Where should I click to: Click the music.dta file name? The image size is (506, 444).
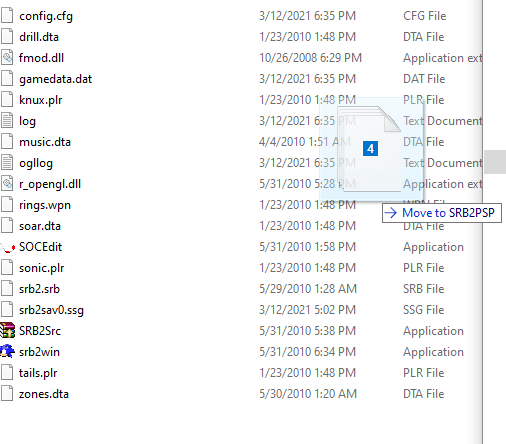pyautogui.click(x=45, y=142)
